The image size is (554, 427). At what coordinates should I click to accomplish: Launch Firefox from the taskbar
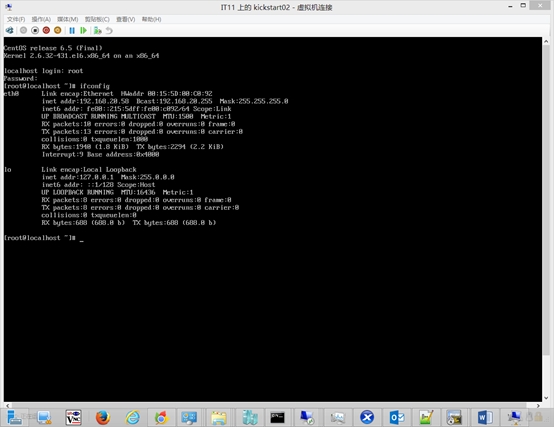point(103,418)
